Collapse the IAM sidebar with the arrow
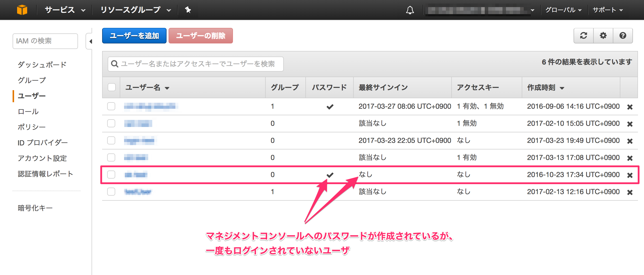The width and height of the screenshot is (644, 275). 90,41
